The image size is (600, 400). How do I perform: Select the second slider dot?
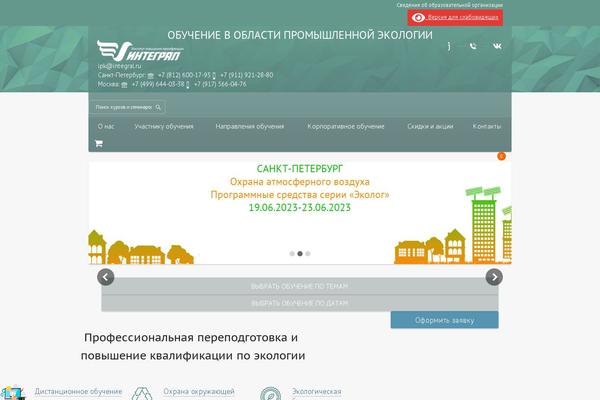(300, 253)
